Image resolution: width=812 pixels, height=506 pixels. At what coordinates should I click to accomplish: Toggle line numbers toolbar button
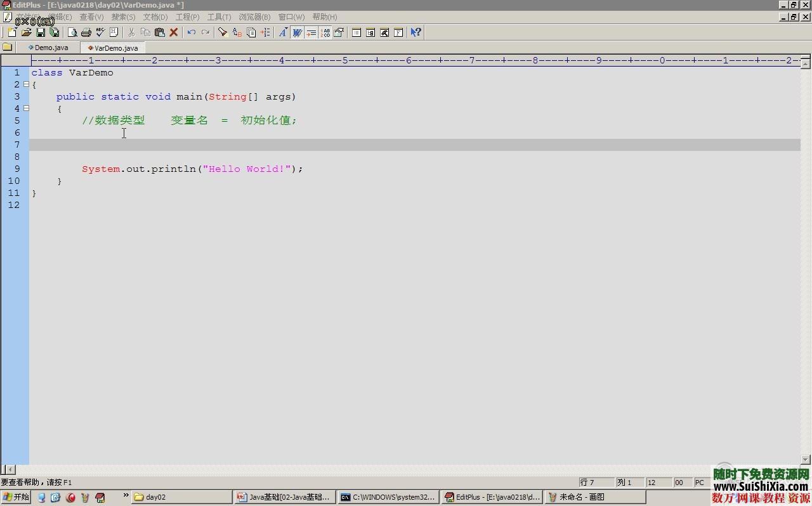click(x=325, y=32)
